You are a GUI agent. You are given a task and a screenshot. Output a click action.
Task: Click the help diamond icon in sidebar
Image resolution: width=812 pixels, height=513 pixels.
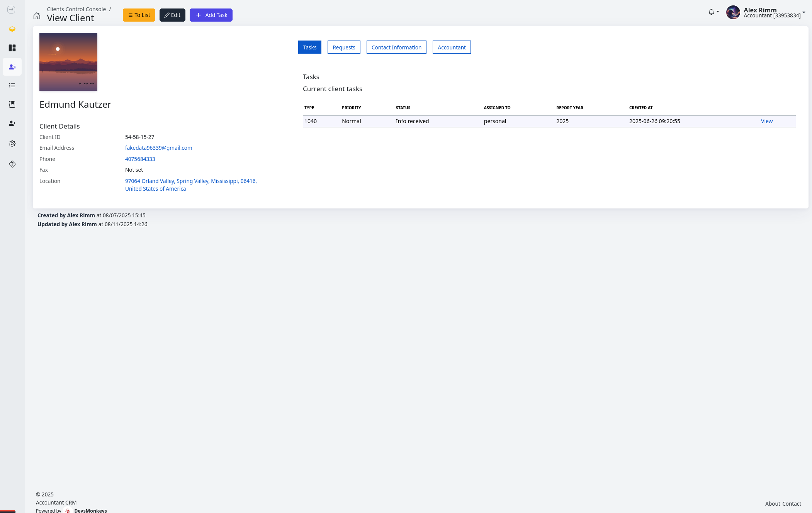[12, 164]
